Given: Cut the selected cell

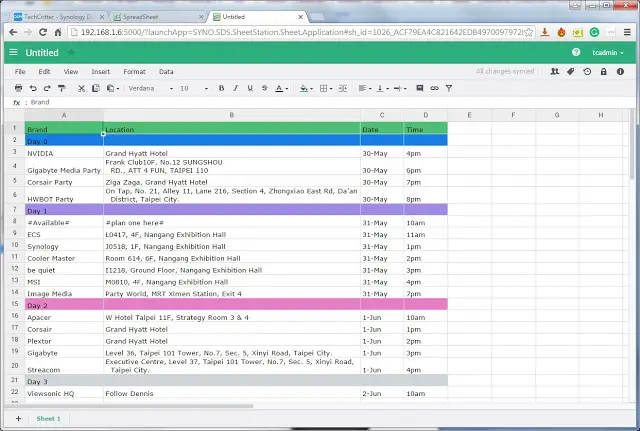Looking at the screenshot, I should [x=81, y=88].
